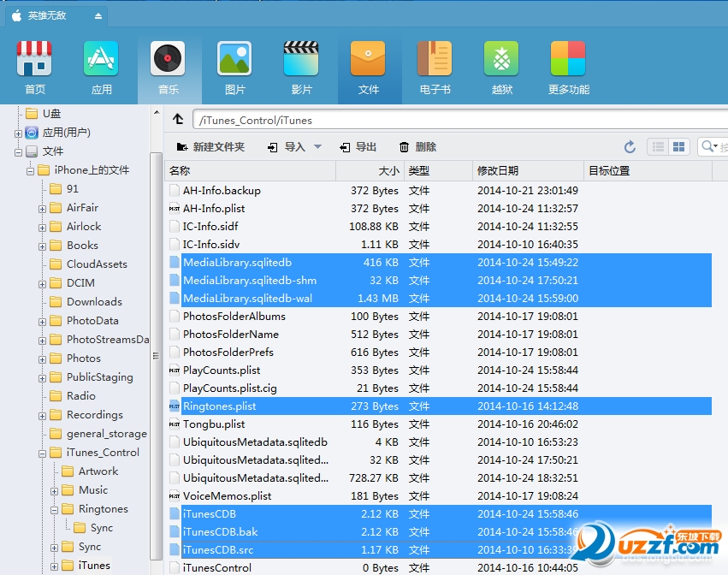The width and height of the screenshot is (728, 575).
Task: Sort by 类型 column header
Action: (x=438, y=171)
